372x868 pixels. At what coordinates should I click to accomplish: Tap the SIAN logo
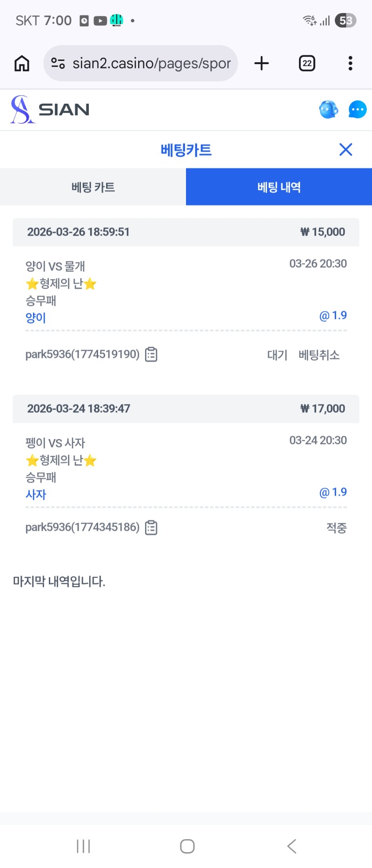(x=50, y=110)
